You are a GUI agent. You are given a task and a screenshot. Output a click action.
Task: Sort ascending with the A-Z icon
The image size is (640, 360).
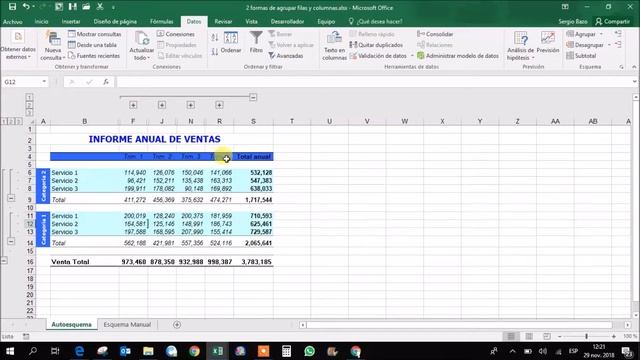point(215,38)
